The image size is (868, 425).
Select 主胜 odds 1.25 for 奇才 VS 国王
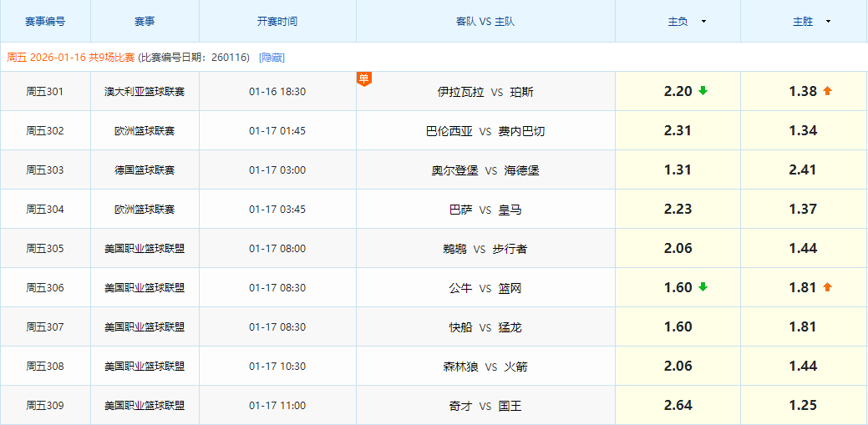[x=804, y=406]
